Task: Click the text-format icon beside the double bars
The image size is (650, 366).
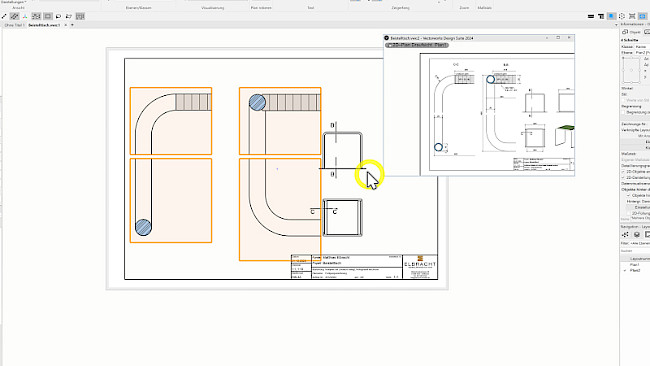Action: [x=601, y=16]
